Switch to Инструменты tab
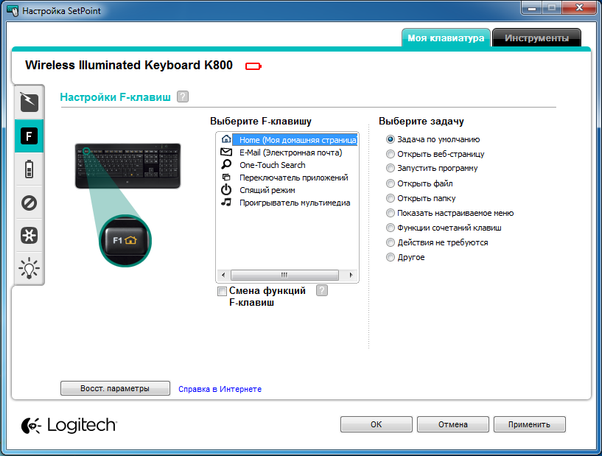 coord(536,38)
